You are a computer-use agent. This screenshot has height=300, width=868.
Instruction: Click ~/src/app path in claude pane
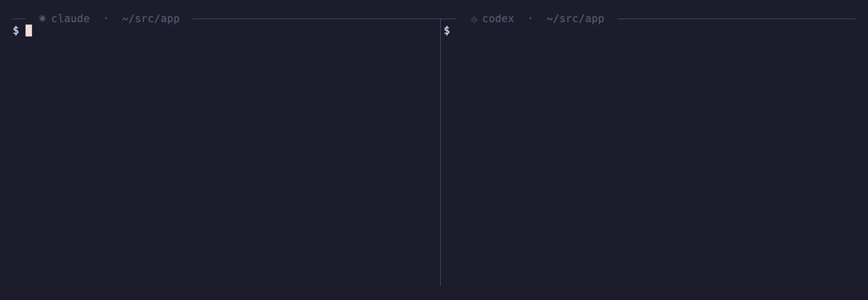151,19
